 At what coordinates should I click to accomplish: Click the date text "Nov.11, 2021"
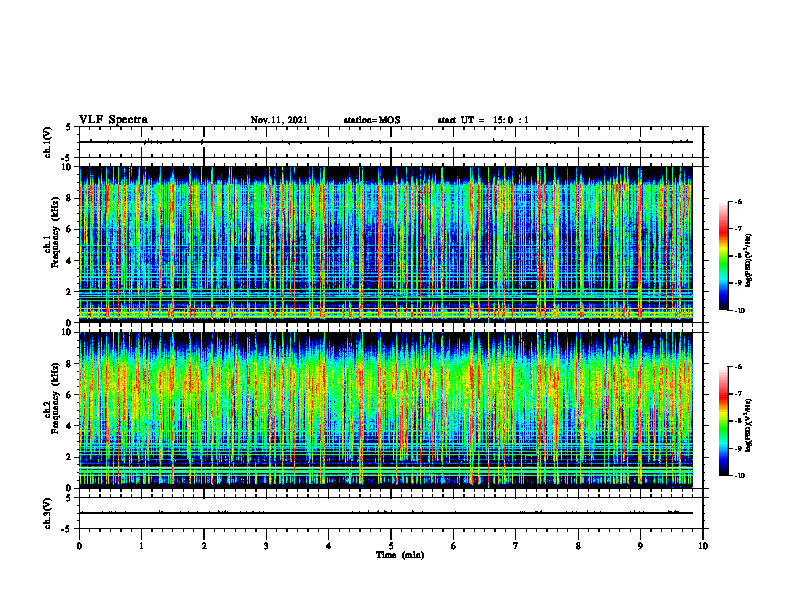tap(279, 120)
